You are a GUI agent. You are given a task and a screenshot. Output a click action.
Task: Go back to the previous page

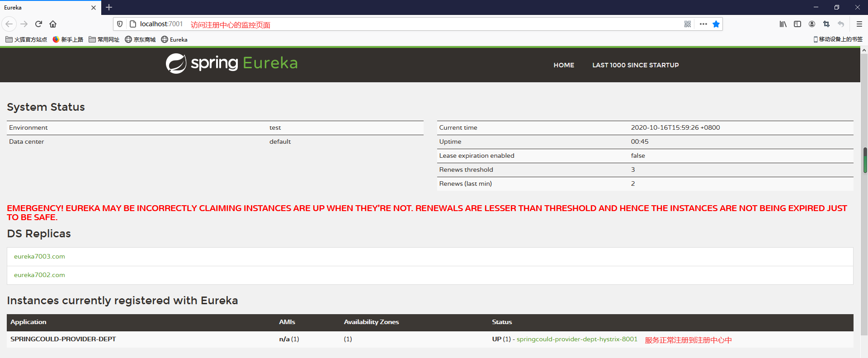(x=9, y=24)
